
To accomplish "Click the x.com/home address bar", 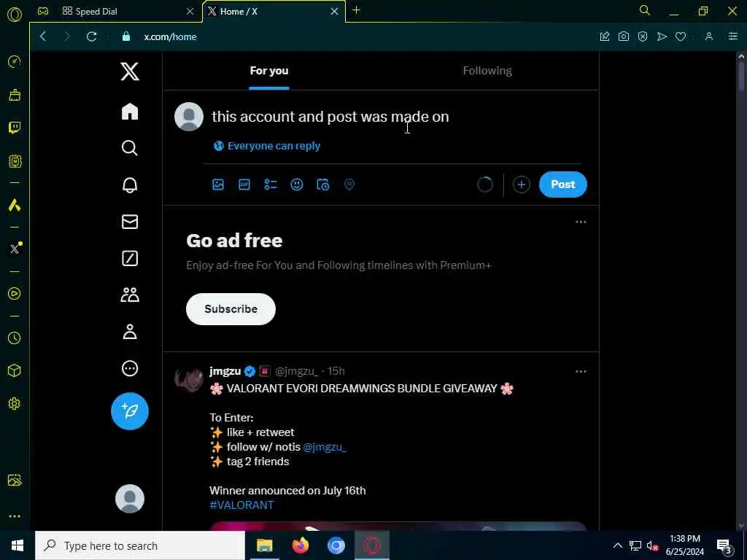I will coord(170,36).
